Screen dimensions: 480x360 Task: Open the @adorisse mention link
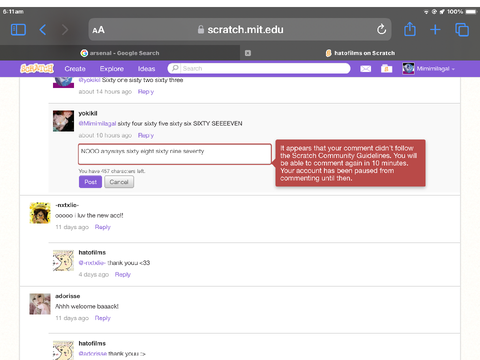tap(93, 354)
